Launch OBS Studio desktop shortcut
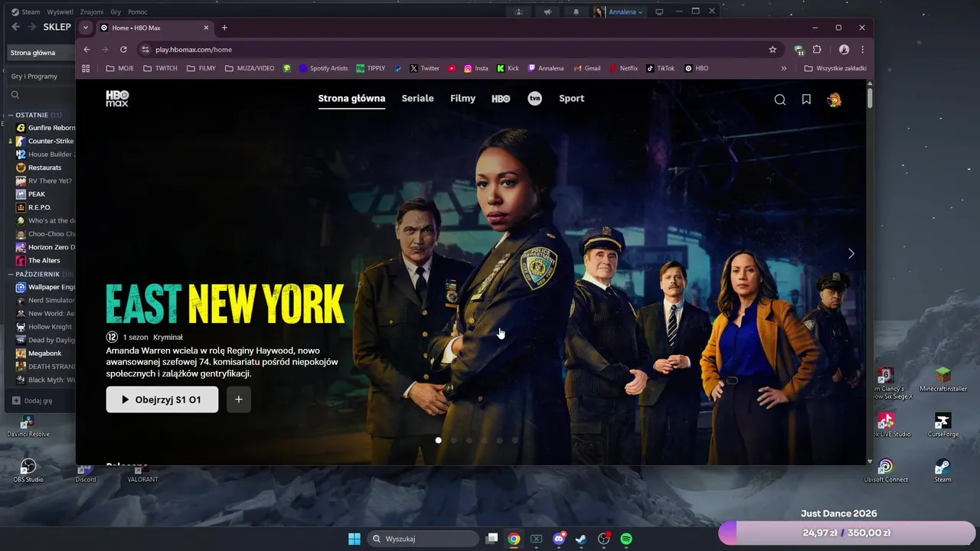Image resolution: width=980 pixels, height=551 pixels. pos(28,470)
